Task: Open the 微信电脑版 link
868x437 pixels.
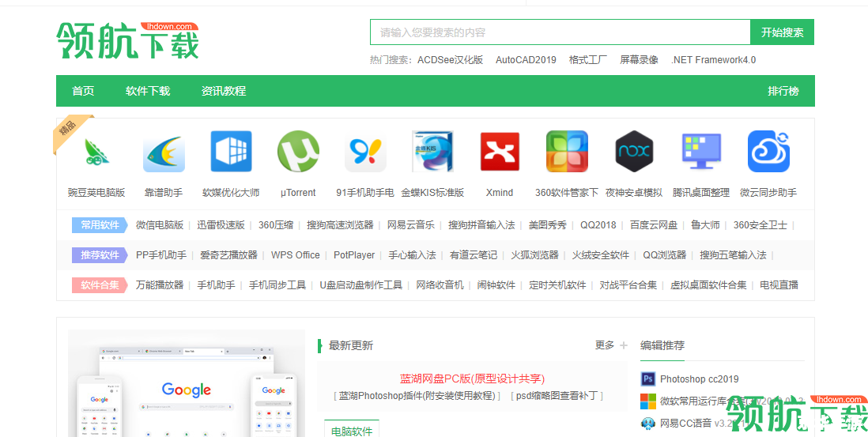Action: [160, 225]
